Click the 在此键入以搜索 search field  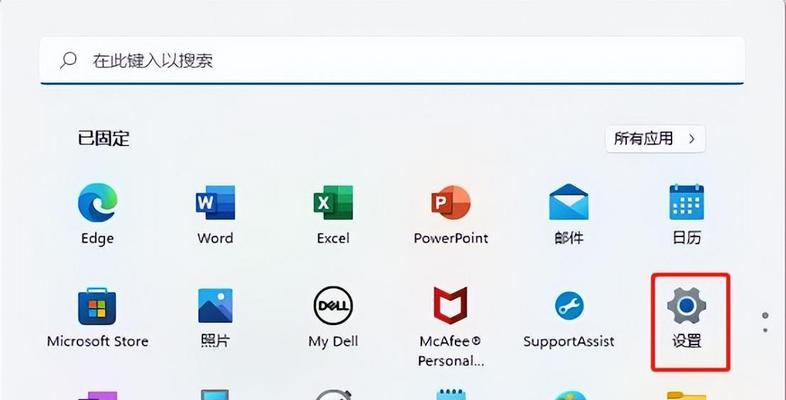[x=392, y=61]
